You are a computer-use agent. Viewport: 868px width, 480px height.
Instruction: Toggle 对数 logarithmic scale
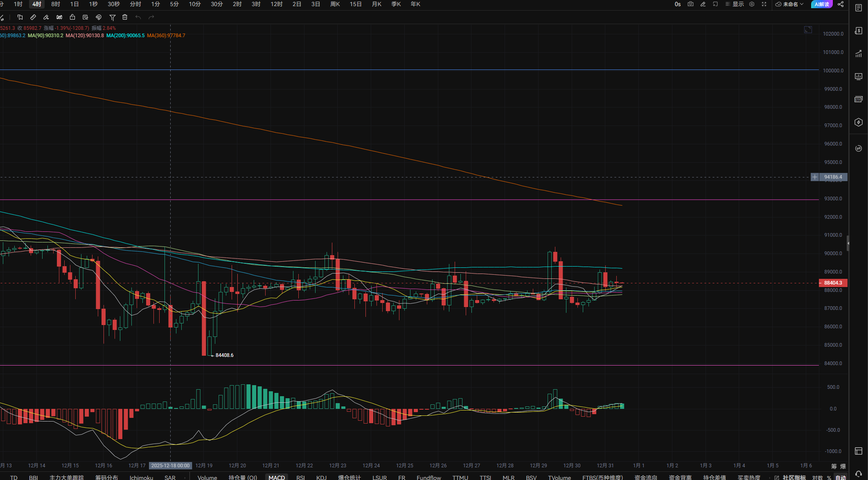817,477
